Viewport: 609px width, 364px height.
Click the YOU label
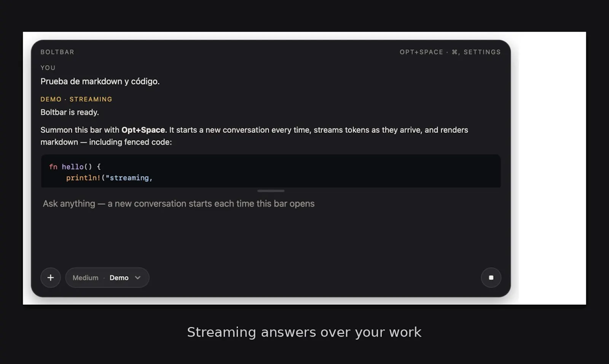(x=48, y=68)
